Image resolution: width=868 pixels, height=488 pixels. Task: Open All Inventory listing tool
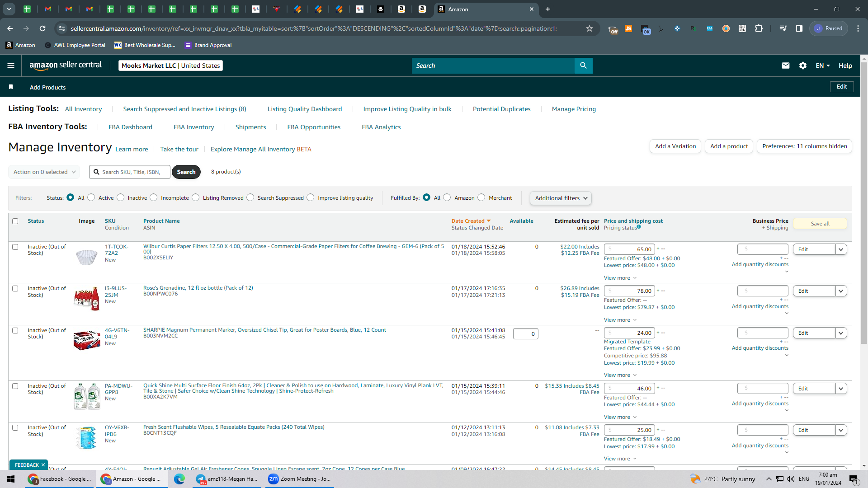(x=83, y=109)
